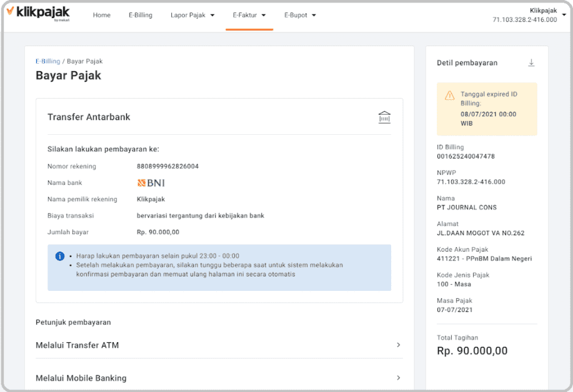Click the Jumlah bayar value Rp. 90.000,00
The image size is (573, 392).
[x=158, y=232]
